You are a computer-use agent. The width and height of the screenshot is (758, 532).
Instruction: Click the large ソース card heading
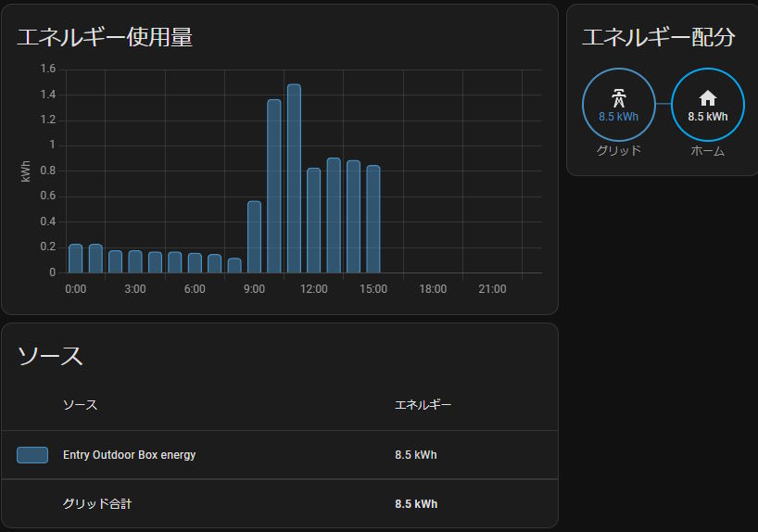[50, 356]
